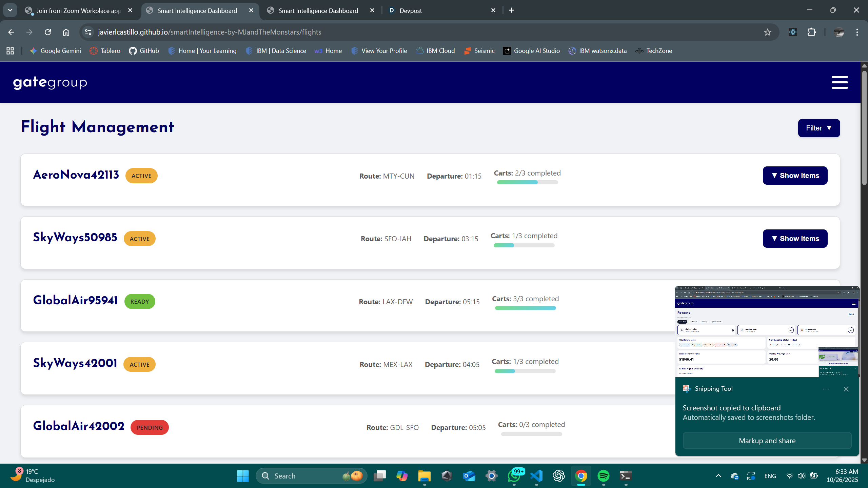
Task: Click the Markup and share button
Action: (x=767, y=441)
